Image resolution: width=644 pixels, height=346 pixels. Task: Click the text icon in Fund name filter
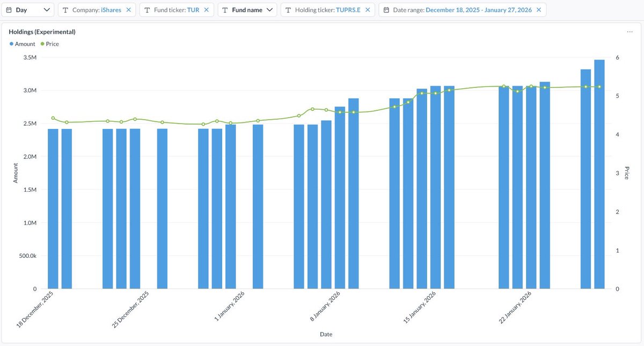click(x=226, y=10)
